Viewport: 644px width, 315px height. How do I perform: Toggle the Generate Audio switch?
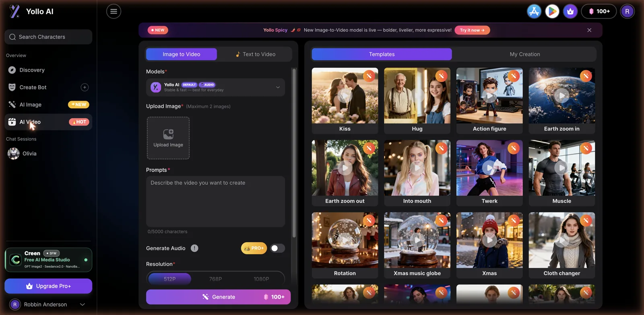pos(277,248)
